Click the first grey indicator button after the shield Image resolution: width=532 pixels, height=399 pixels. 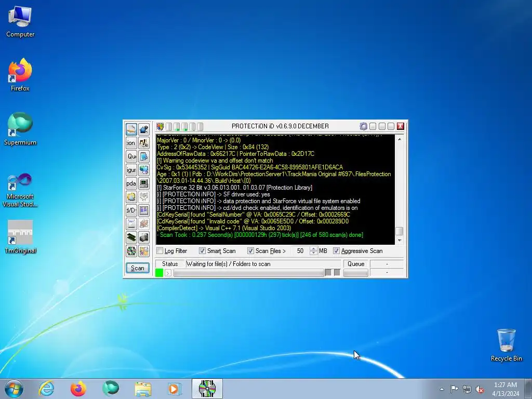169,127
